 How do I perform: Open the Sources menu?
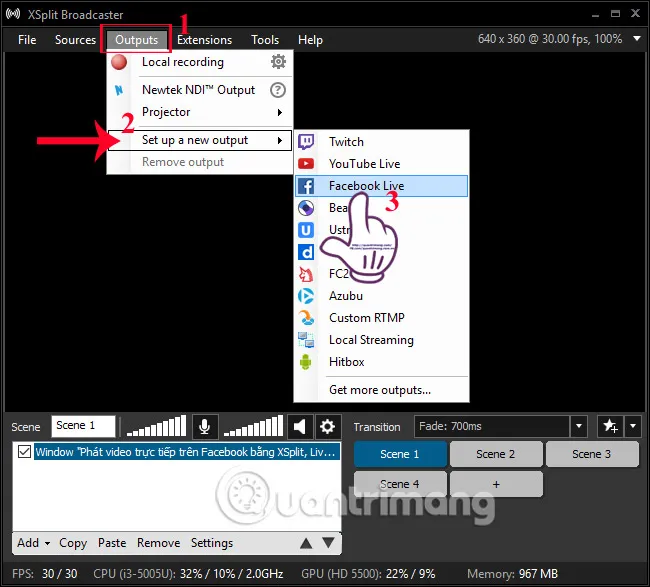(x=75, y=40)
